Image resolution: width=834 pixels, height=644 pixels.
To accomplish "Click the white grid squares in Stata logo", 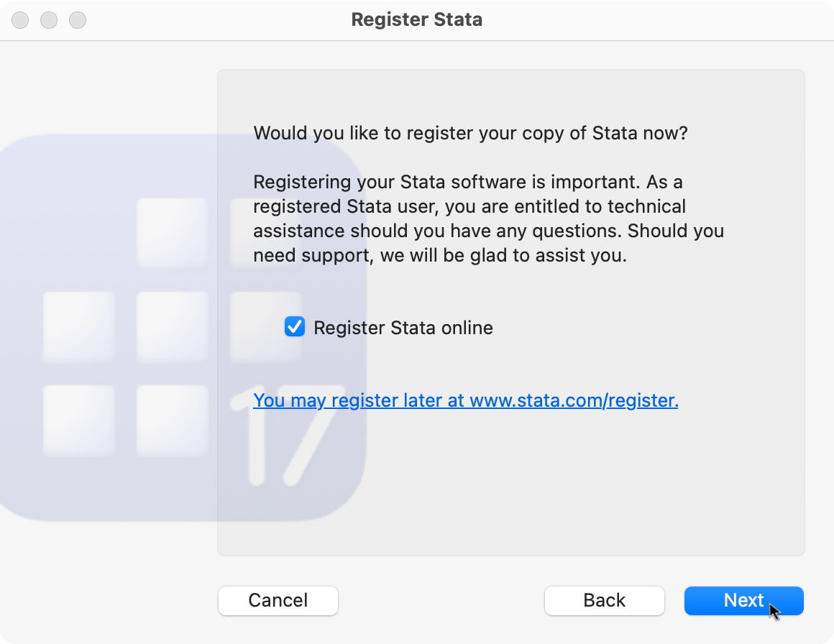I will click(173, 327).
